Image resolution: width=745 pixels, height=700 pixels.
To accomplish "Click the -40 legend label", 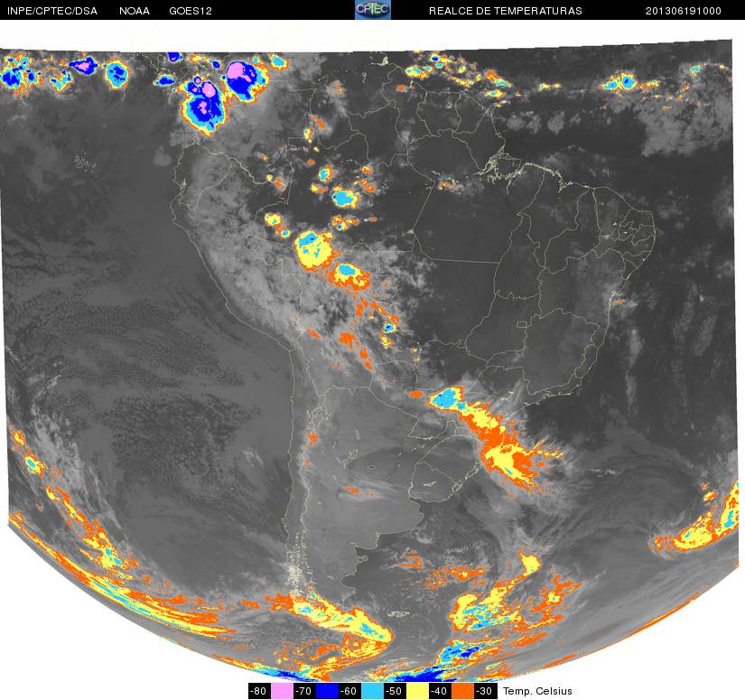I will tap(440, 691).
